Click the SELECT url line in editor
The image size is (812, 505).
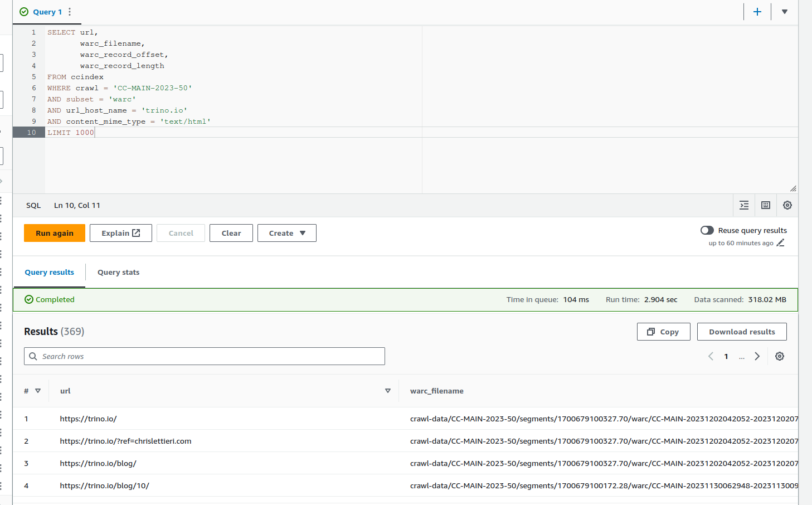pos(72,32)
